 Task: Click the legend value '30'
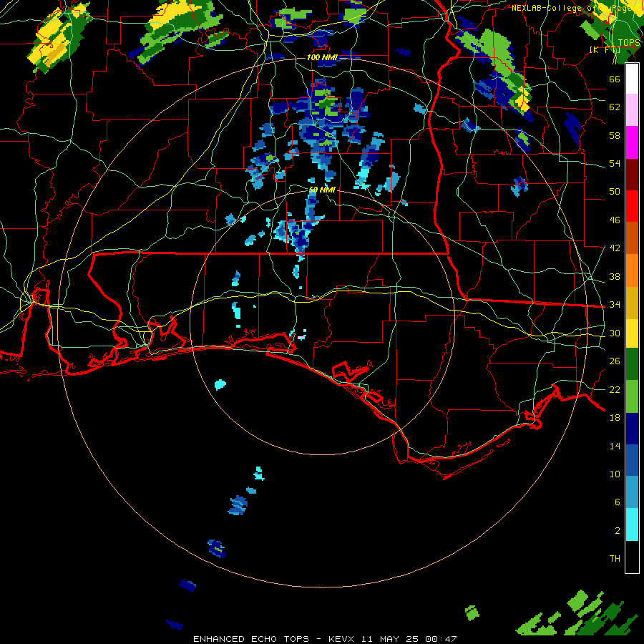pyautogui.click(x=615, y=333)
